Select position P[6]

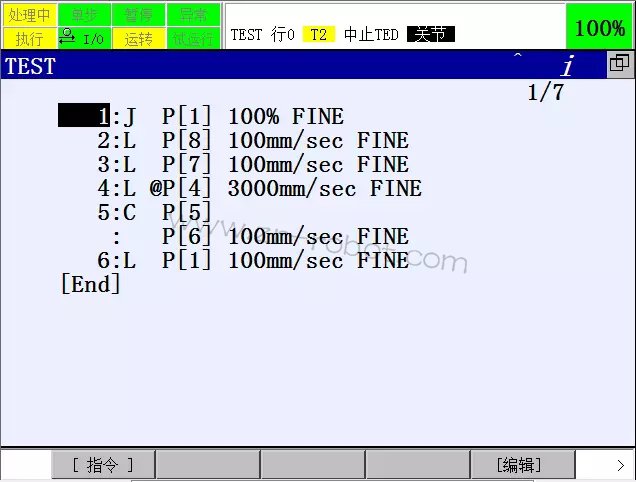[x=187, y=236]
